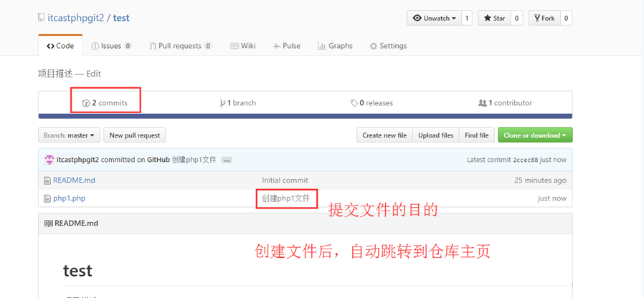The image size is (644, 298).
Task: View the 2 commits history
Action: click(105, 103)
